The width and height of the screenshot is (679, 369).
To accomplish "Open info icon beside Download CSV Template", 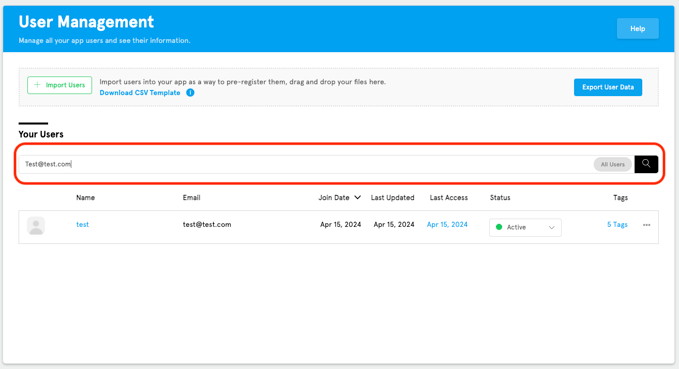I will pos(190,93).
